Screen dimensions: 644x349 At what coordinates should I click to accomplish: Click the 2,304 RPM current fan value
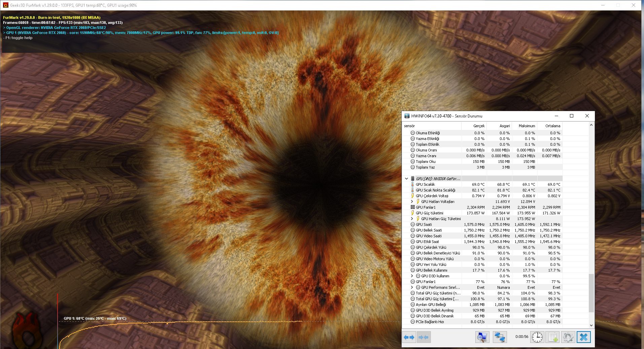tap(476, 207)
